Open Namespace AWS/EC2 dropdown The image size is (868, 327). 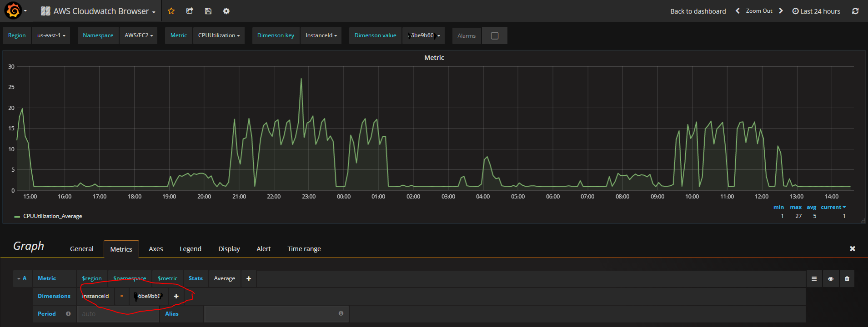[139, 35]
